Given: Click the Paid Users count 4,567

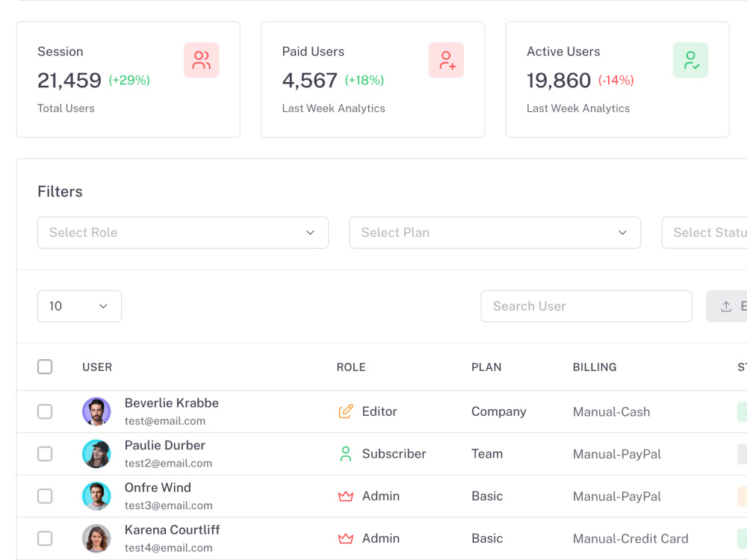Looking at the screenshot, I should 310,81.
